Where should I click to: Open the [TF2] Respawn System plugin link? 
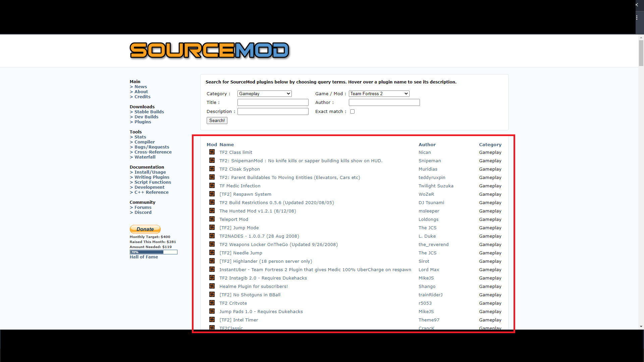245,194
